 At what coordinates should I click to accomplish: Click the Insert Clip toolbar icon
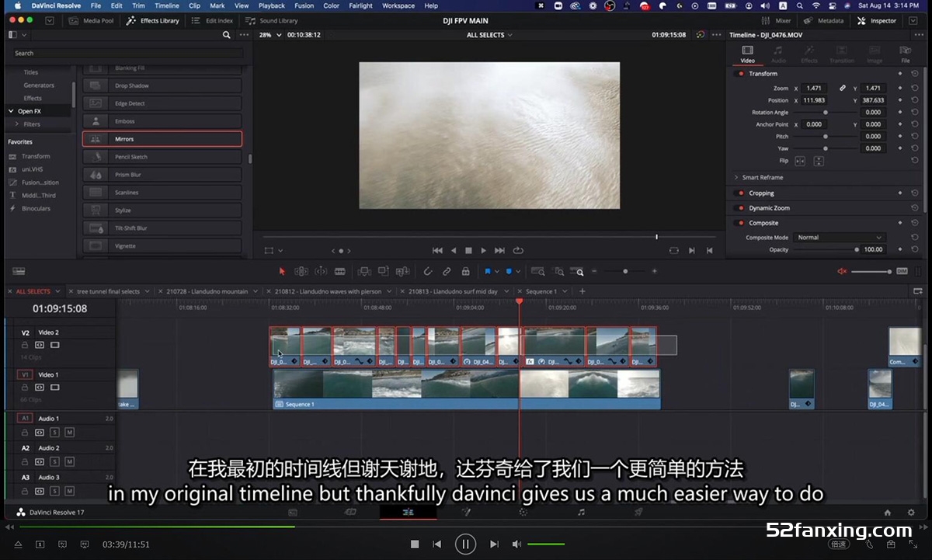coord(363,271)
